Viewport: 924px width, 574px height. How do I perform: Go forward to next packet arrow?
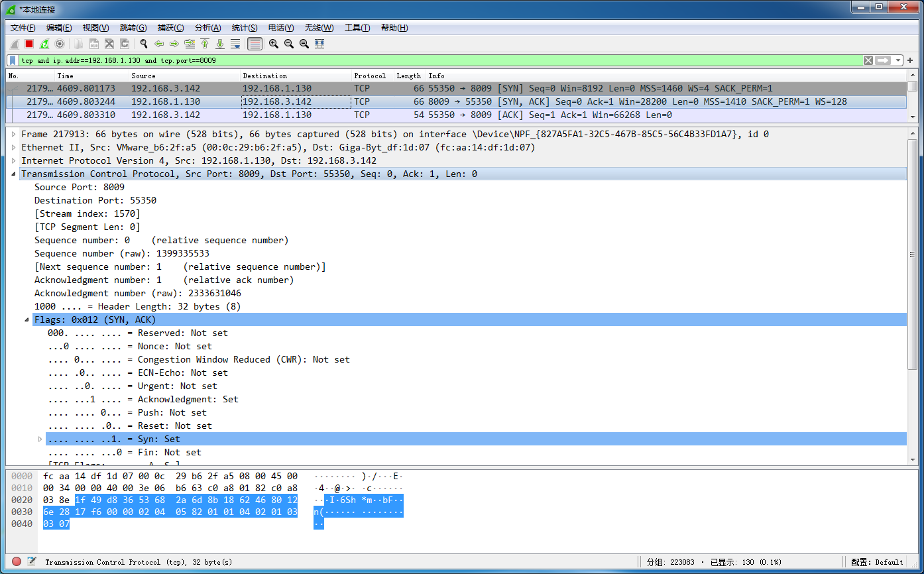(x=174, y=44)
